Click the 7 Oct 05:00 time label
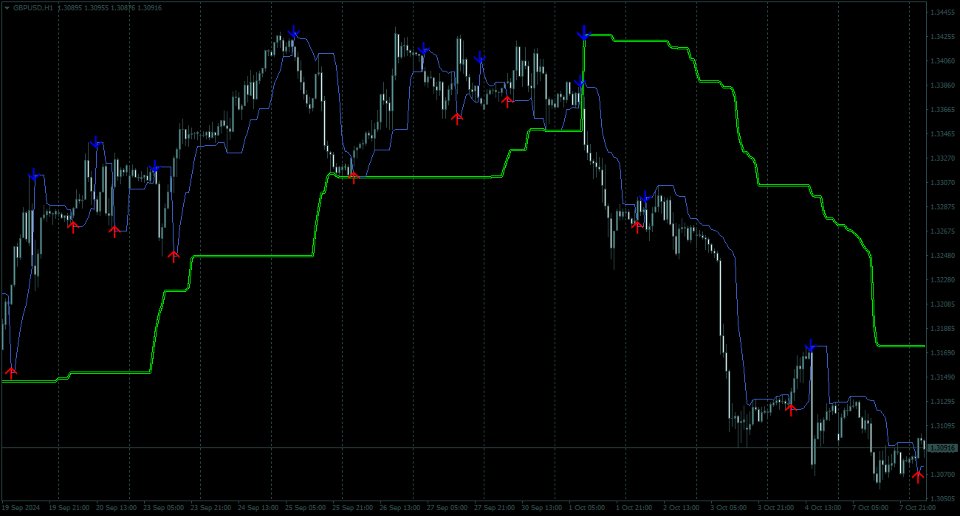Screen dimensions: 960x516 [870, 507]
